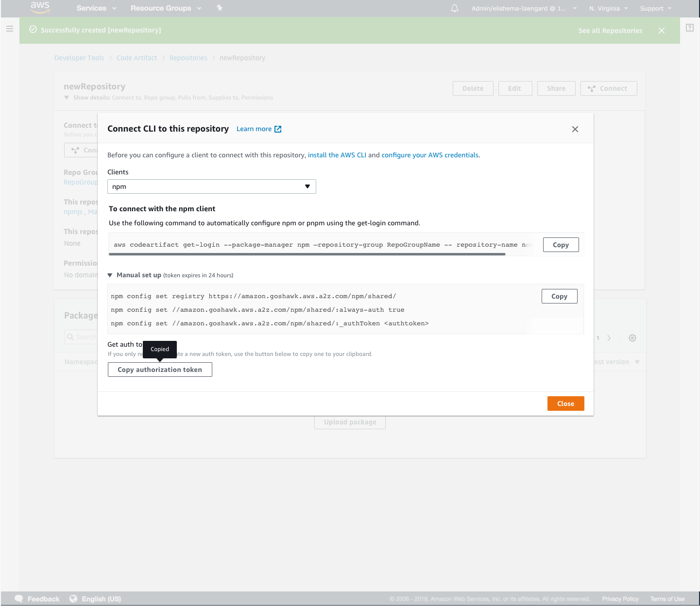Image resolution: width=700 pixels, height=606 pixels.
Task: Open the Resource Groups menu
Action: [166, 8]
